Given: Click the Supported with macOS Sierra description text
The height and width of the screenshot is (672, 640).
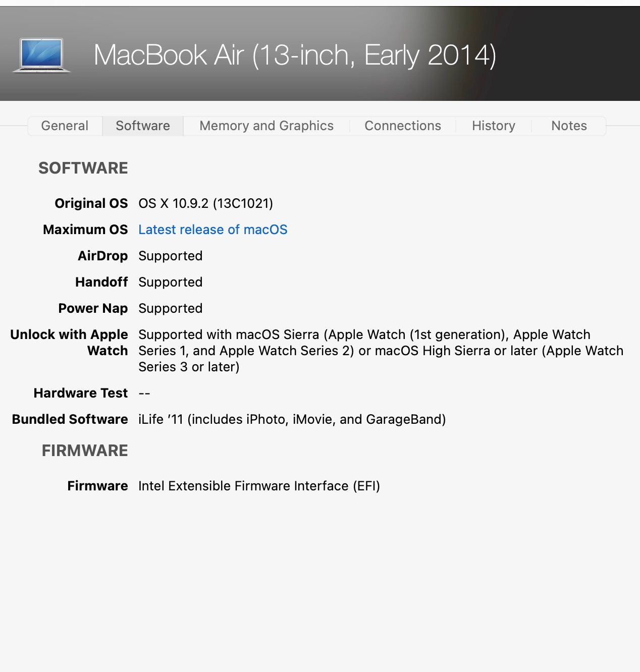Looking at the screenshot, I should 381,351.
